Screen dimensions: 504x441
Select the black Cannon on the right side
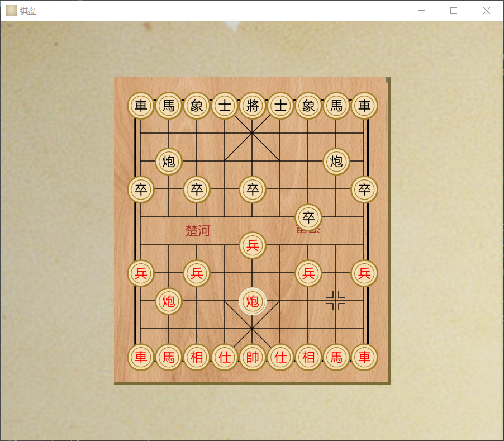pyautogui.click(x=336, y=162)
